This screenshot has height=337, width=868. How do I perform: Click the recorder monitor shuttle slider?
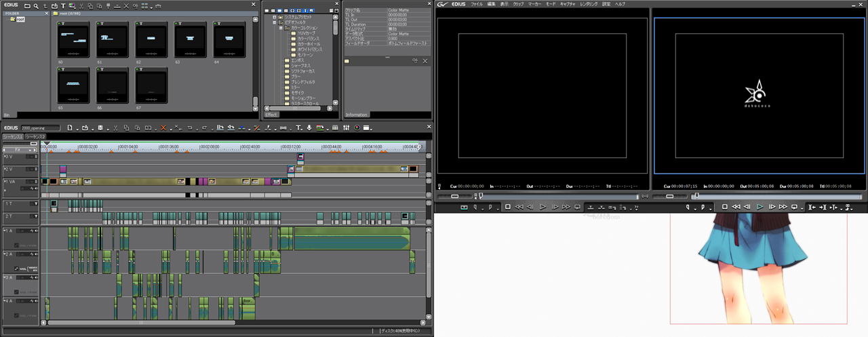point(669,196)
